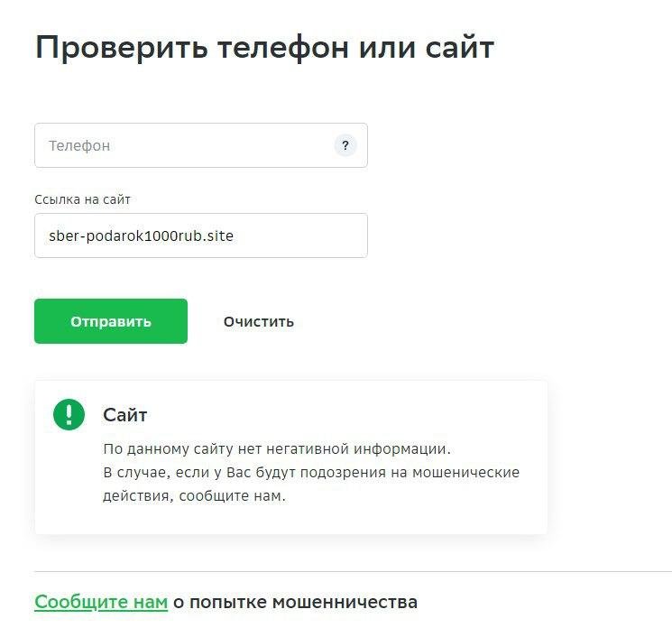Click the Проверить телефон или сайт heading
Viewport: 672px width, 637px height.
click(x=264, y=48)
